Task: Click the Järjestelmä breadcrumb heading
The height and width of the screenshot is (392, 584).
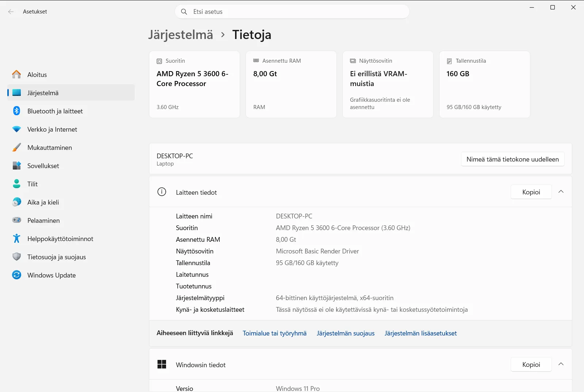Action: pos(181,35)
